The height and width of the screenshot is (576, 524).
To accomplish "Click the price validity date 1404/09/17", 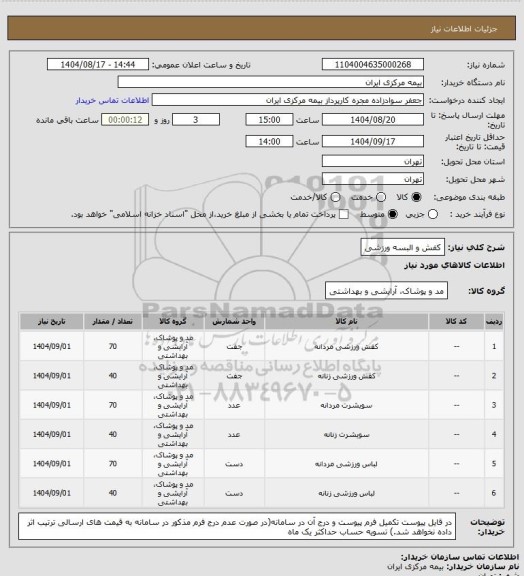I will point(373,141).
